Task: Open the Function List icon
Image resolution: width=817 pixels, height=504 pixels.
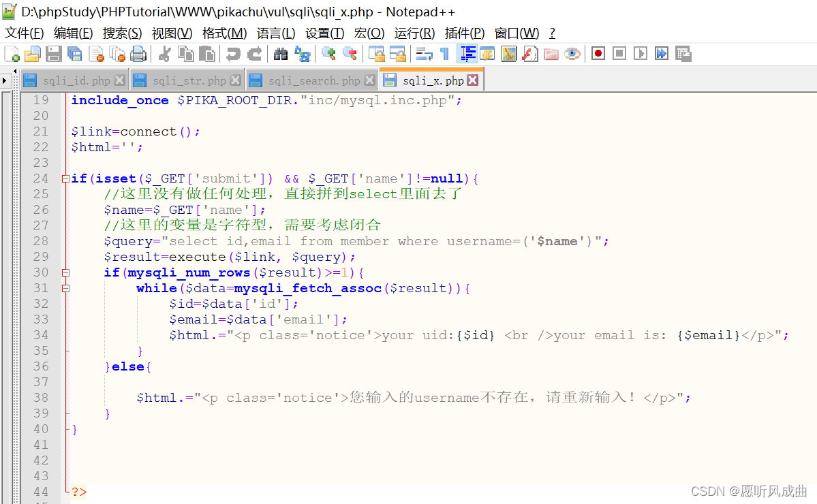Action: pos(530,54)
